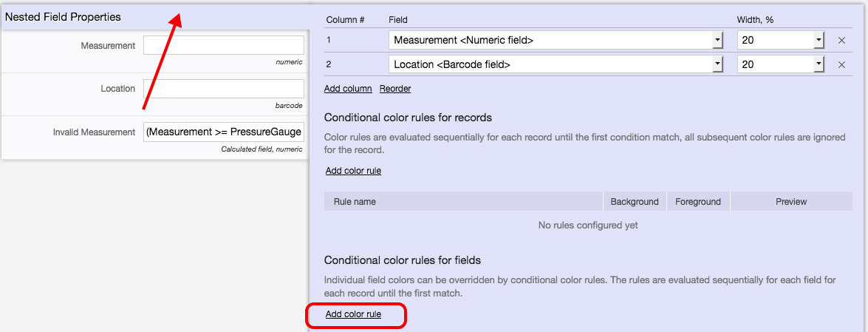This screenshot has height=332, width=868.
Task: Remove column 1 with its X icon
Action: coord(841,41)
